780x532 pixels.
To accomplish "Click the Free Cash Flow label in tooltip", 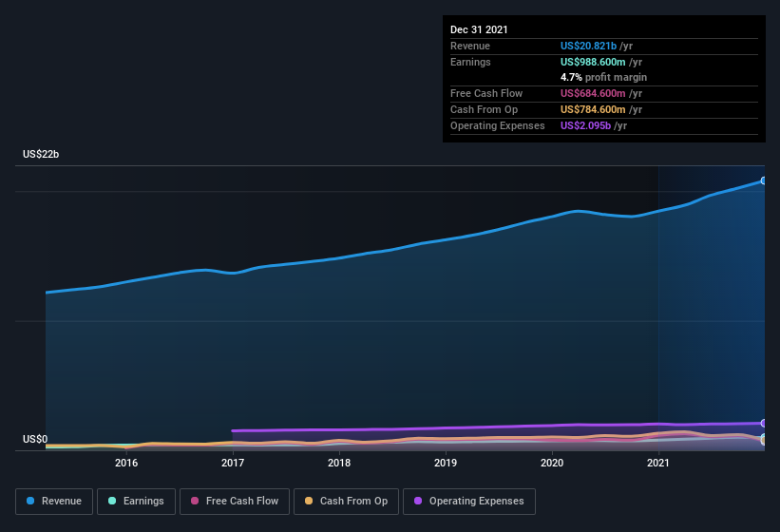I will (486, 93).
